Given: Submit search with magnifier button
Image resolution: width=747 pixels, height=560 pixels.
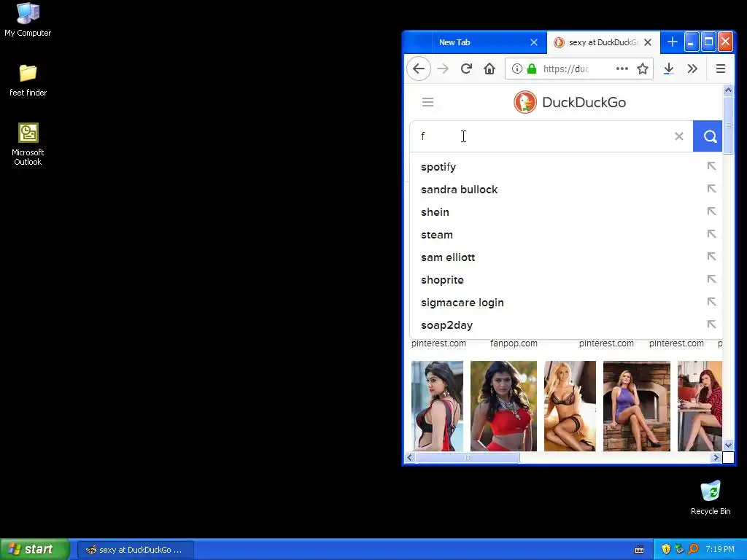Looking at the screenshot, I should coord(708,136).
